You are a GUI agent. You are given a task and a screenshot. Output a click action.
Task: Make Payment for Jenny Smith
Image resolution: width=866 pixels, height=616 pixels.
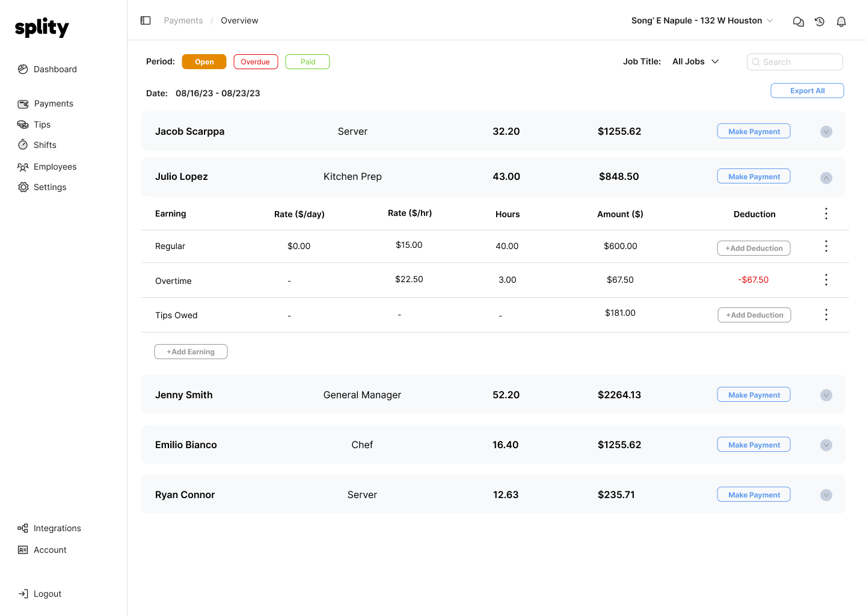click(x=754, y=395)
